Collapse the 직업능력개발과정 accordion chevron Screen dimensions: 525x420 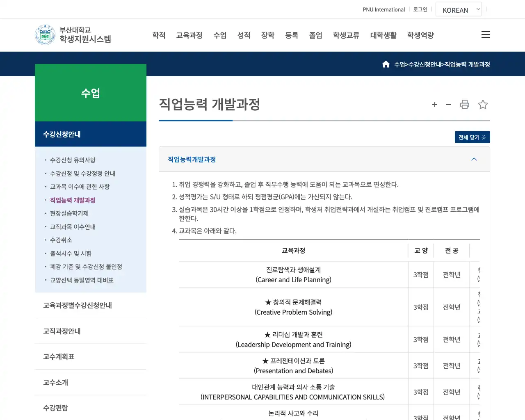tap(474, 159)
